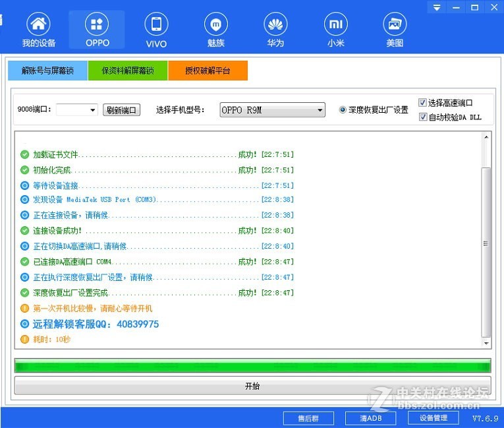Screen dimensions: 504x428
Task: Select the 华为 Huawei icon
Action: click(275, 25)
